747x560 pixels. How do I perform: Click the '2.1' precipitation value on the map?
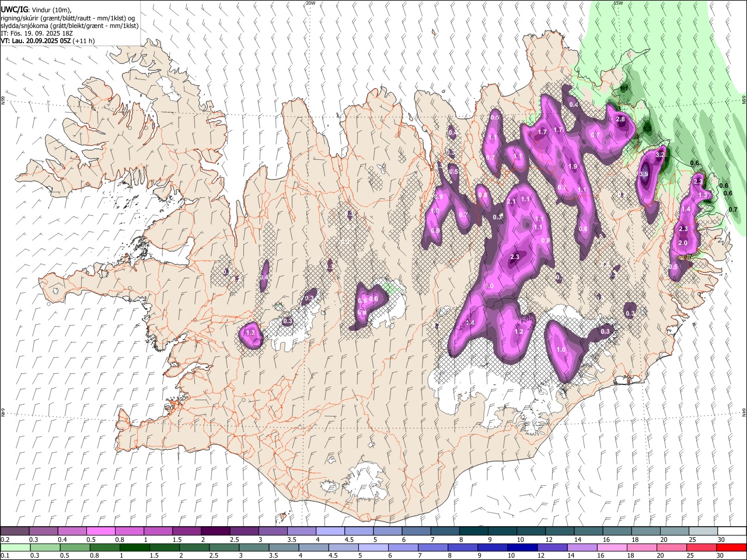click(511, 201)
